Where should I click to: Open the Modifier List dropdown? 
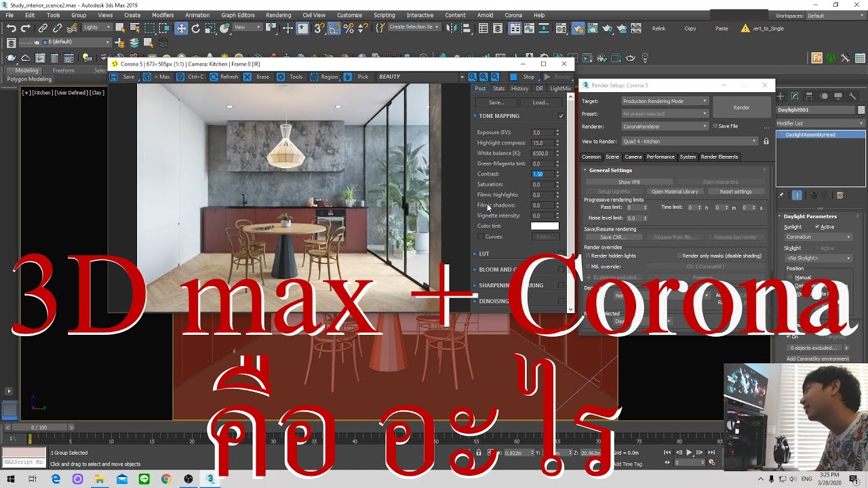tap(821, 123)
